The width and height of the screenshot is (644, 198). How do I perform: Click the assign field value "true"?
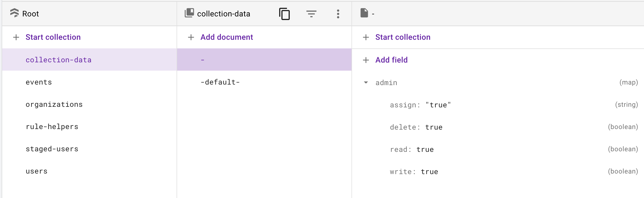[x=438, y=105]
